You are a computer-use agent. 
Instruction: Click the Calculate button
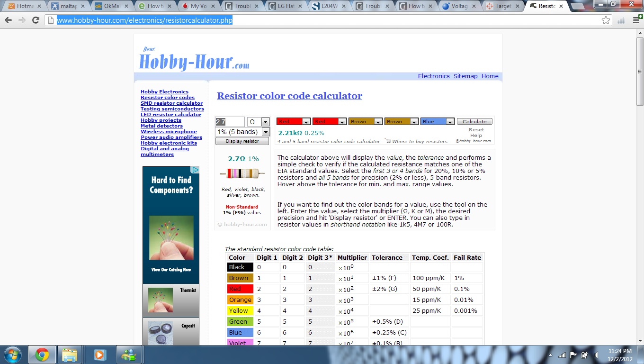[474, 122]
